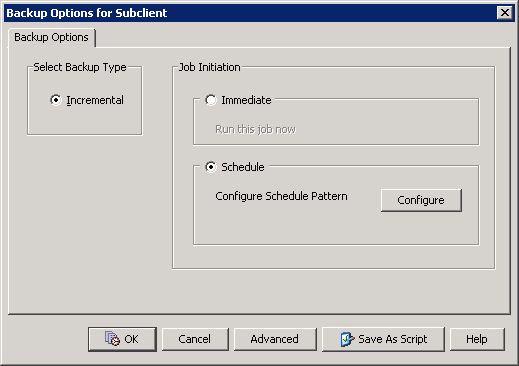519x366 pixels.
Task: Click the script icon on Save As Script
Action: pyautogui.click(x=347, y=339)
